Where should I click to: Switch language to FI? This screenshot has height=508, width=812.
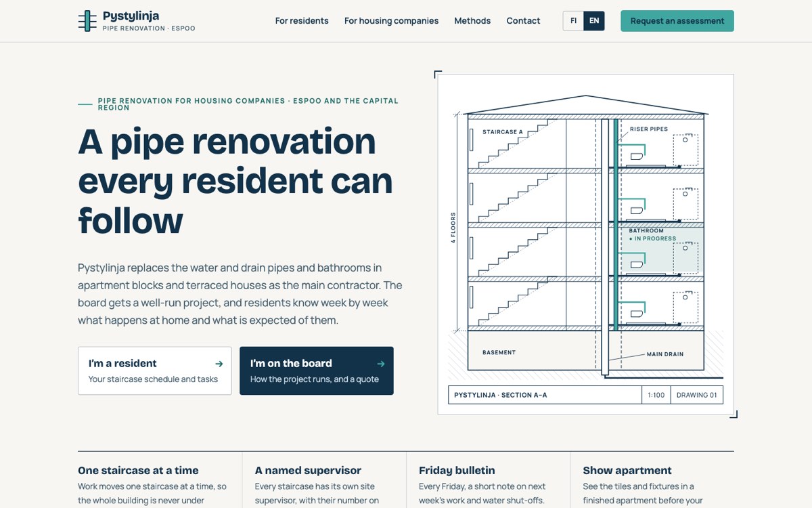[x=573, y=21]
